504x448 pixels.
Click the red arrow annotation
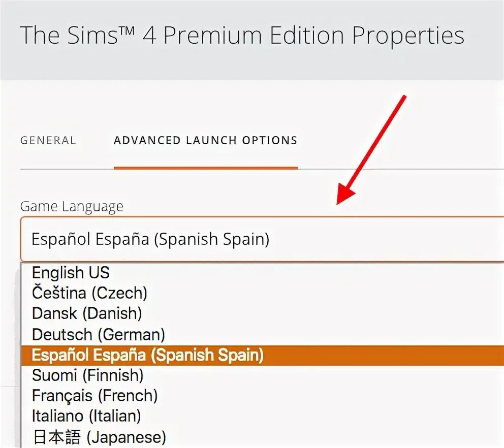coord(371,150)
